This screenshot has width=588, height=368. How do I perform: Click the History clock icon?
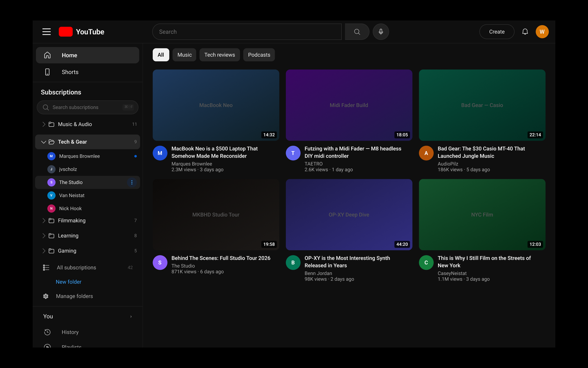[47, 332]
